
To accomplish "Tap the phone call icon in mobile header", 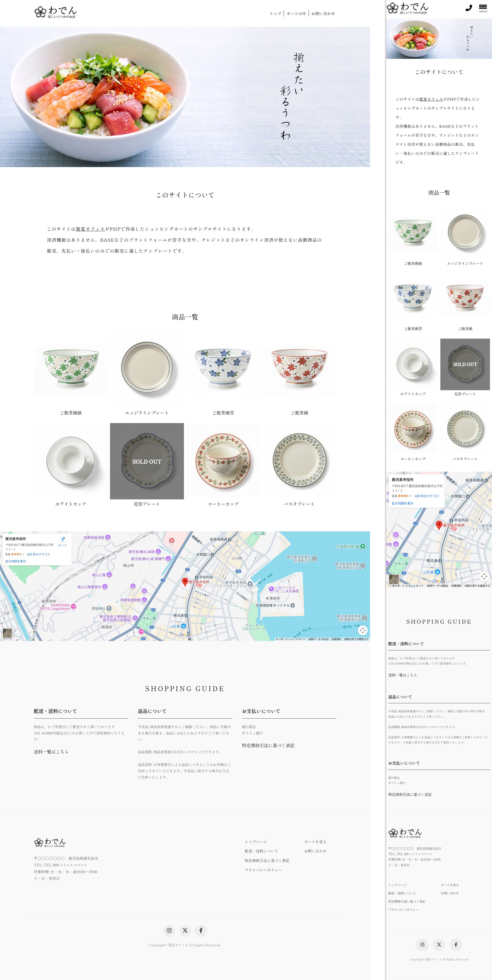I will [468, 8].
